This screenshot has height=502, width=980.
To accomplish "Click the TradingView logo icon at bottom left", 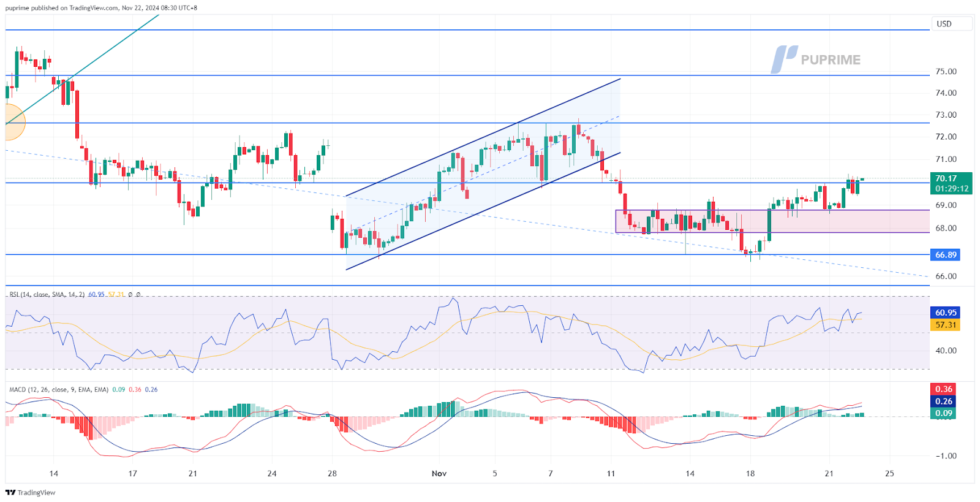I will [x=10, y=492].
